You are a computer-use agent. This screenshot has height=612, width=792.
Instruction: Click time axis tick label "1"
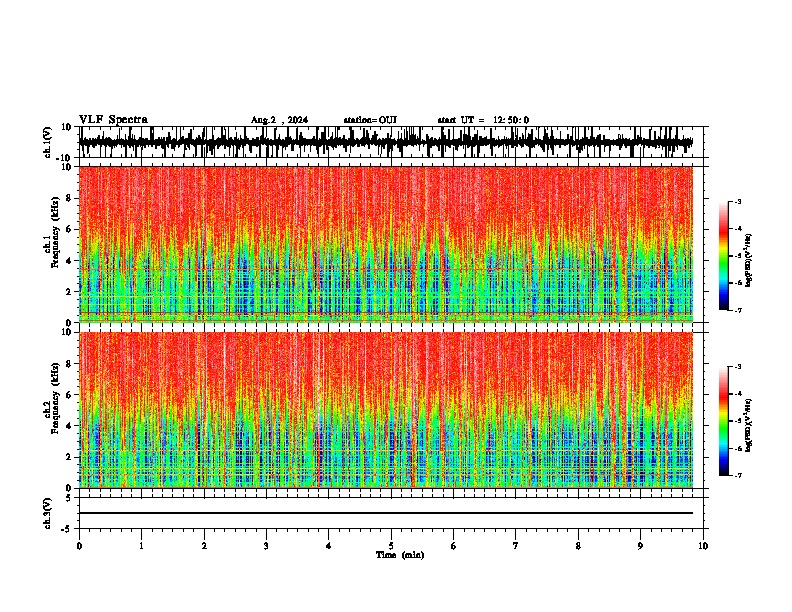coord(141,546)
